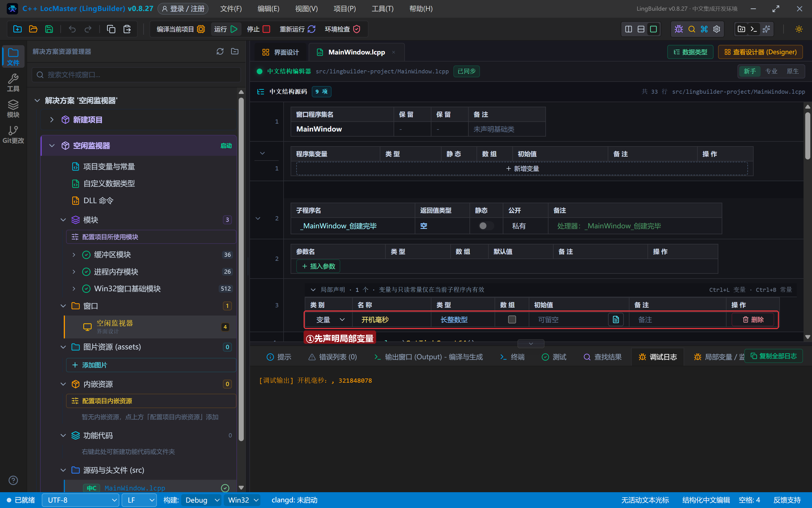Image resolution: width=812 pixels, height=508 pixels.
Task: Open the 变量 category dropdown
Action: [x=330, y=319]
